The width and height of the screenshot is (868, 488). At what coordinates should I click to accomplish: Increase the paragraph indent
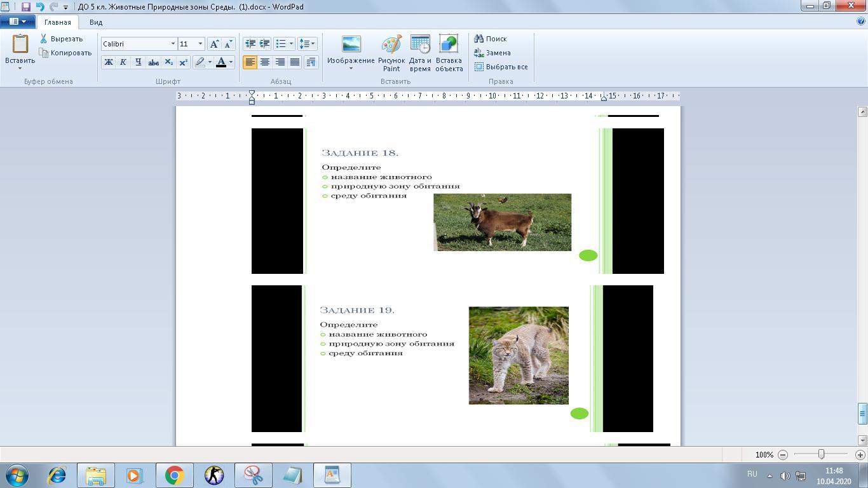264,44
